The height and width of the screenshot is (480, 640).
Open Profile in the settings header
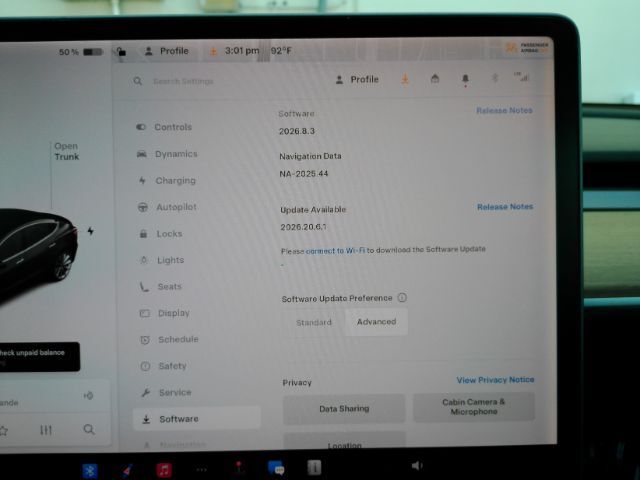[x=357, y=80]
